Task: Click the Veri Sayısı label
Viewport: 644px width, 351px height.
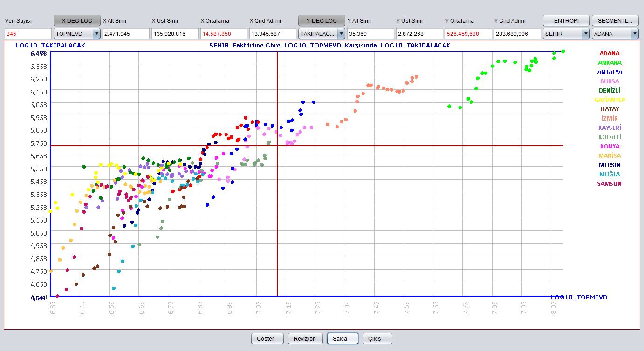Action: (x=18, y=21)
